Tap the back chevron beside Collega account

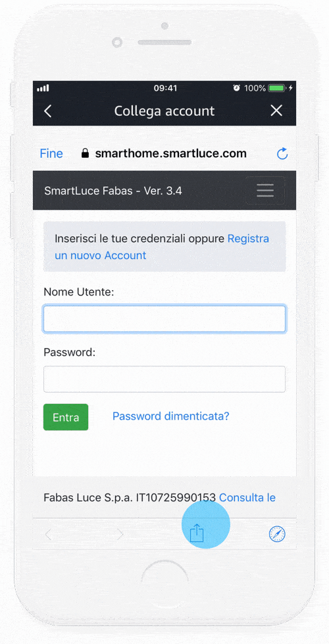(47, 111)
